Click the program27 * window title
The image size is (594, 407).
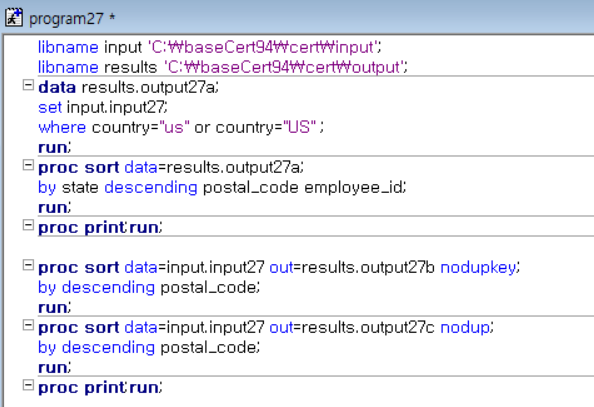(72, 19)
